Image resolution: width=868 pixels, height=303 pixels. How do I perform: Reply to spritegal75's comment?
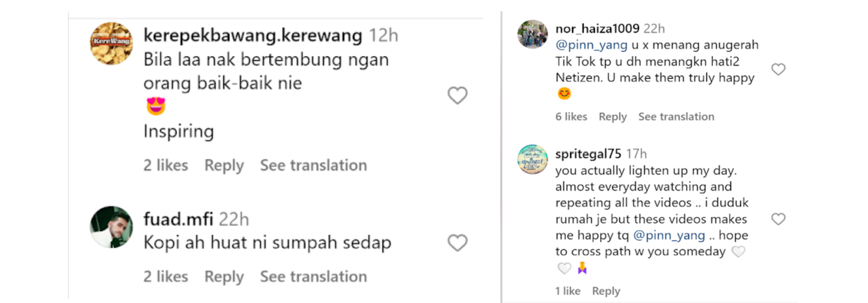tap(606, 291)
